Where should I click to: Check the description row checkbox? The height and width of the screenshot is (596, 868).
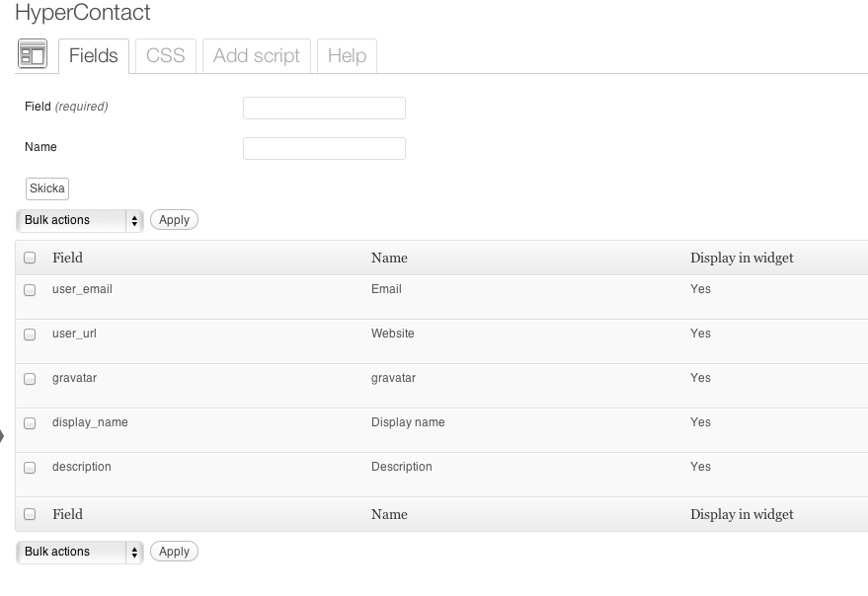(x=30, y=467)
